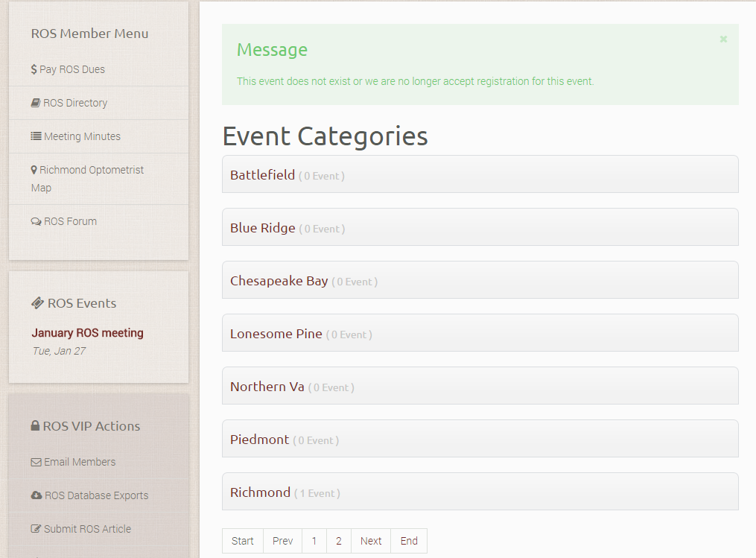756x558 pixels.
Task: Open the January ROS meeting event
Action: tap(87, 333)
